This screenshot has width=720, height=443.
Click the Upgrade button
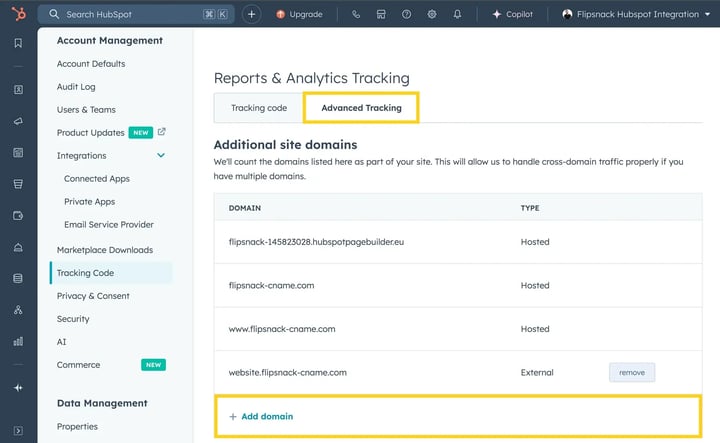point(299,14)
